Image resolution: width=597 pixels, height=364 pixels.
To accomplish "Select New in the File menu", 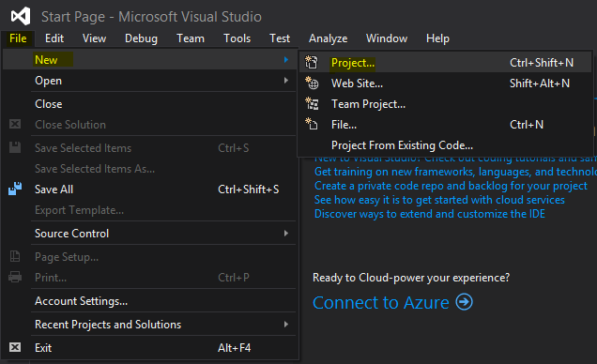I will pyautogui.click(x=149, y=60).
